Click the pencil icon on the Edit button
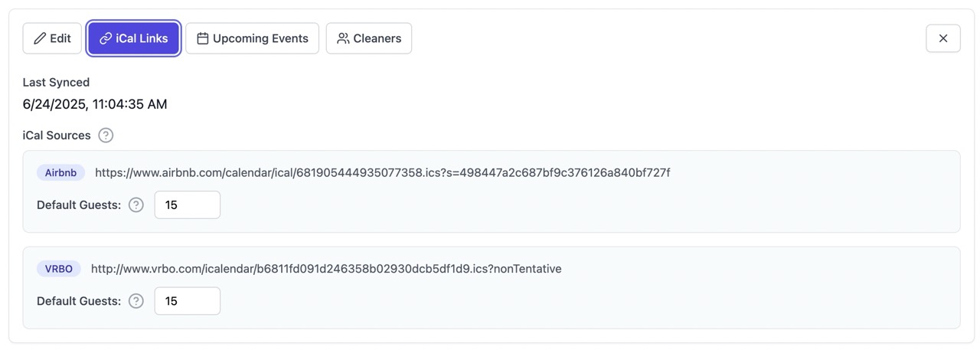The width and height of the screenshot is (980, 350). tap(40, 38)
